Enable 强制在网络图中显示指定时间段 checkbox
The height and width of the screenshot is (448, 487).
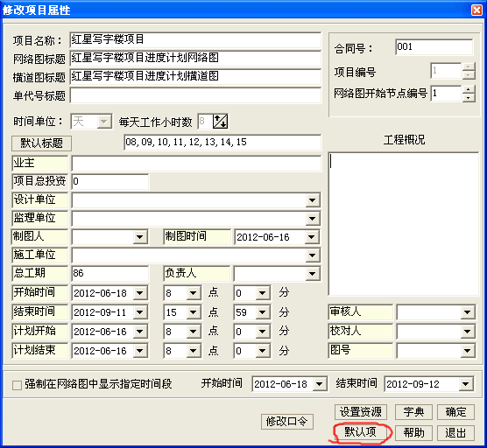coord(17,385)
